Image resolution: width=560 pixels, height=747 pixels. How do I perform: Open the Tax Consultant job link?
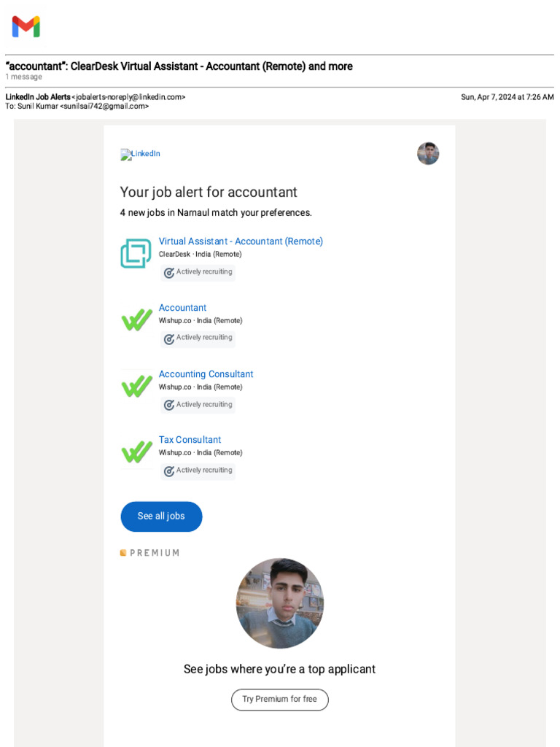[x=190, y=440]
